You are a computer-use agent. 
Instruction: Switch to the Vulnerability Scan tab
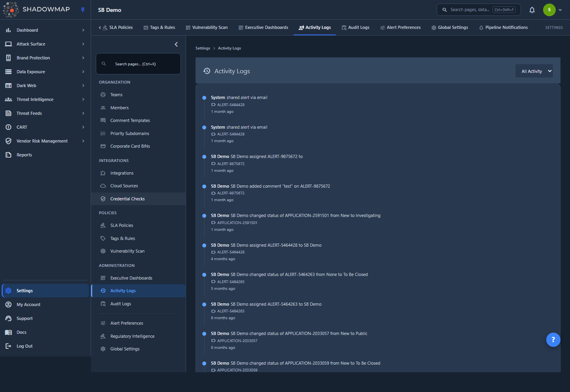coord(207,28)
